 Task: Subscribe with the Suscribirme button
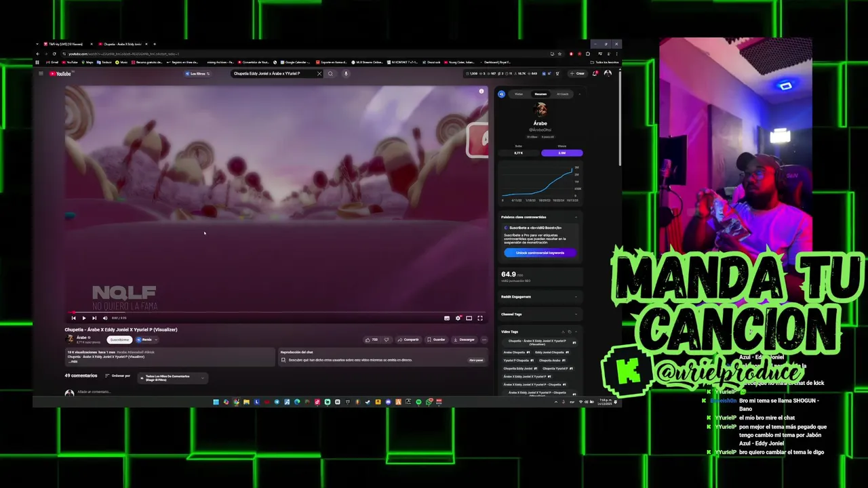point(119,340)
